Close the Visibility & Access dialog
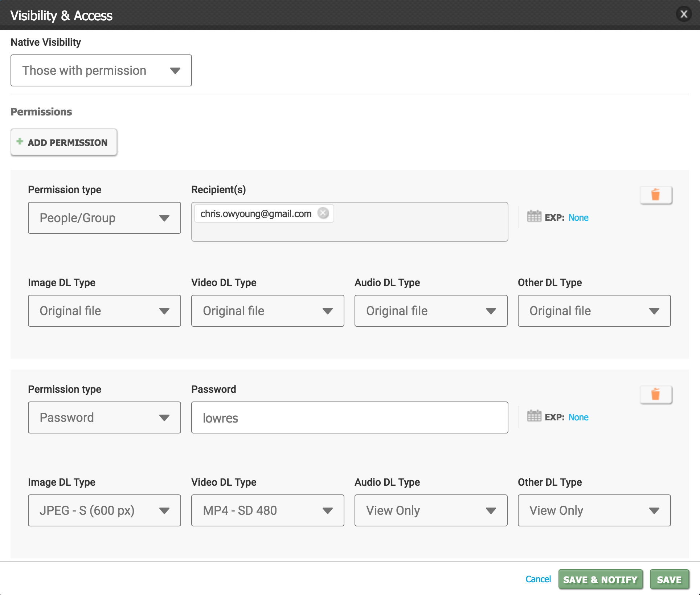The image size is (700, 595). point(684,15)
